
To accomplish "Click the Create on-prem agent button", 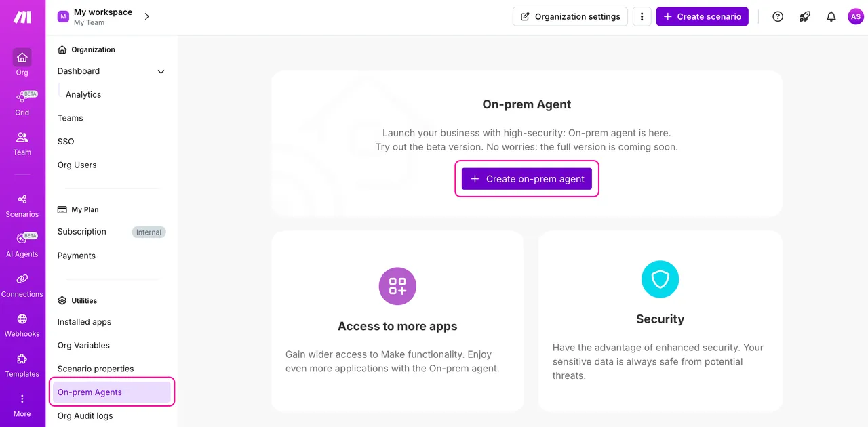I will point(527,179).
